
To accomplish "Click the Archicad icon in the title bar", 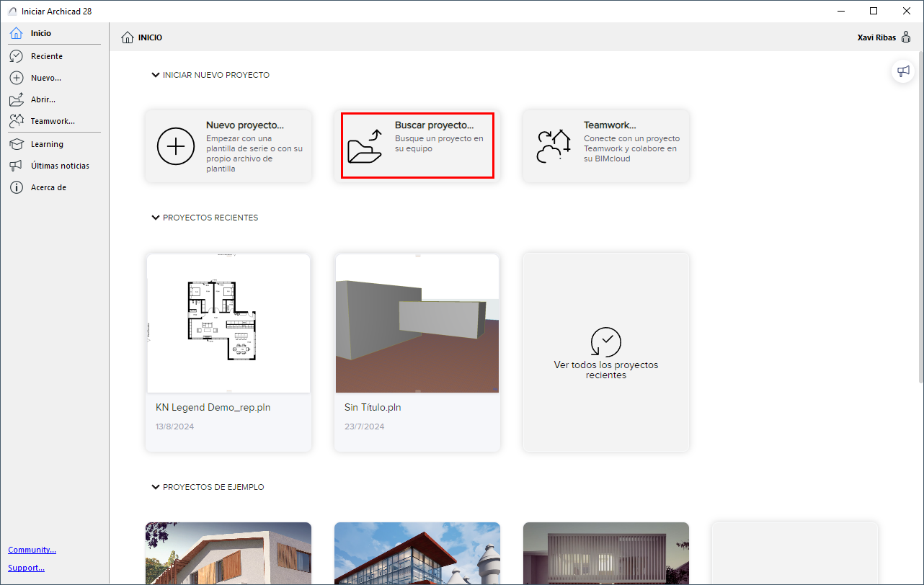I will click(11, 11).
